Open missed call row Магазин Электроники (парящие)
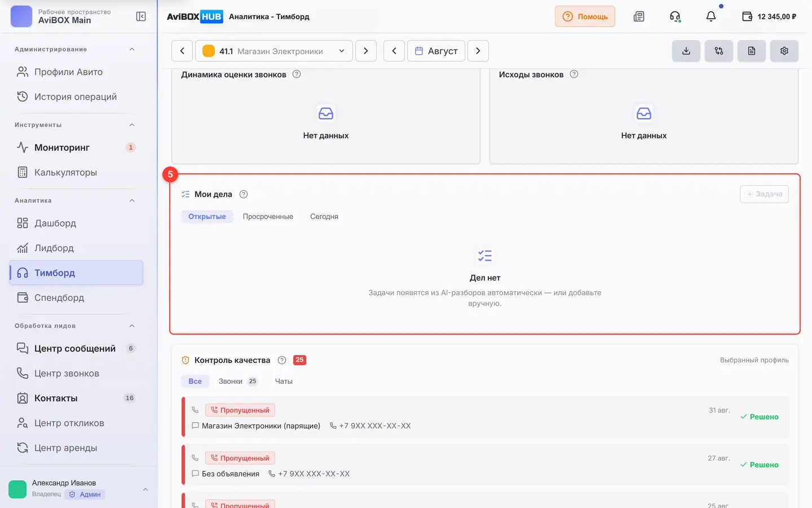This screenshot has height=508, width=812. pyautogui.click(x=485, y=417)
